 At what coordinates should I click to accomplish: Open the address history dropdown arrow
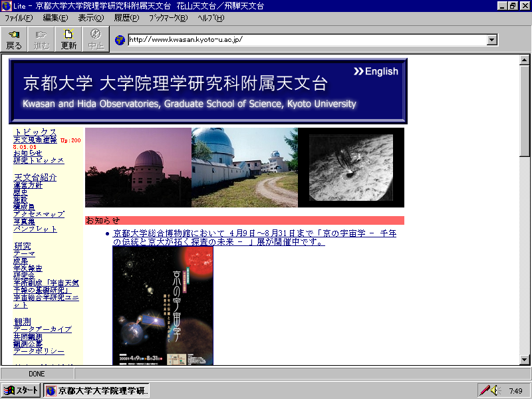click(x=491, y=40)
